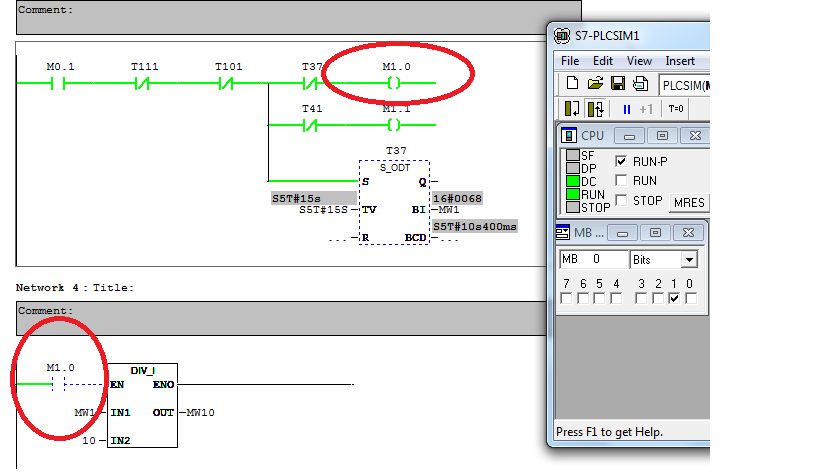
Task: Click the top network comment field
Action: [x=299, y=17]
